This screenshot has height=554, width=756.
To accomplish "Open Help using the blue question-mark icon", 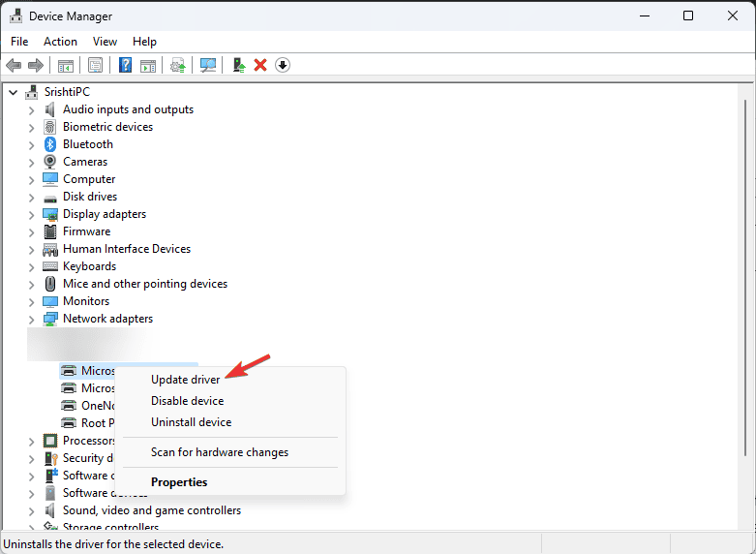I will point(125,65).
